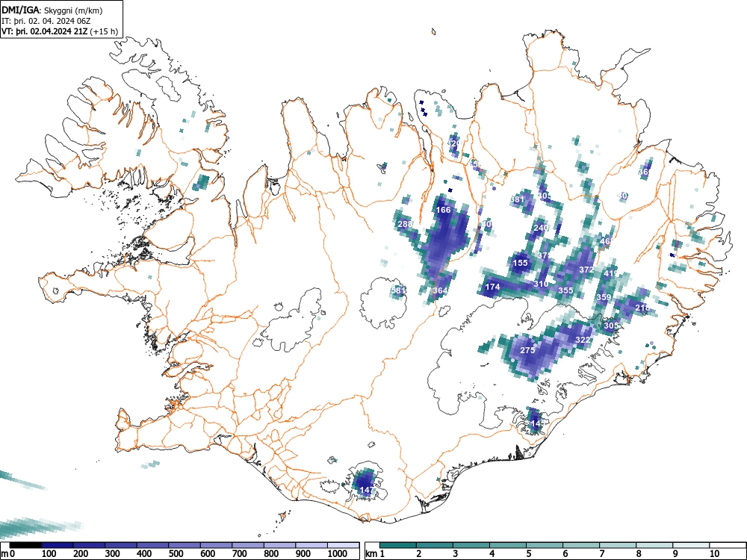Click the darkest navy 100–200 m legend swatch
Screen dimensions: 747x560
point(58,544)
